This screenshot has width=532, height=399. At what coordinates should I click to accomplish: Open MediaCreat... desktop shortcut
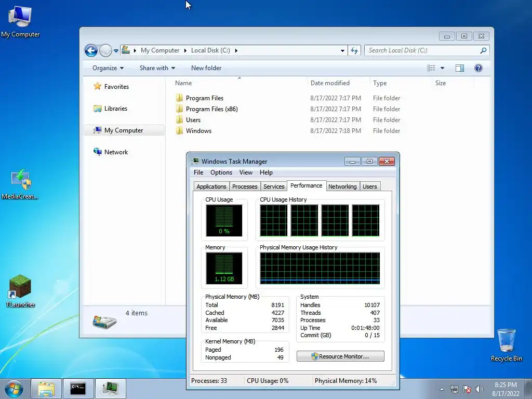tap(20, 184)
